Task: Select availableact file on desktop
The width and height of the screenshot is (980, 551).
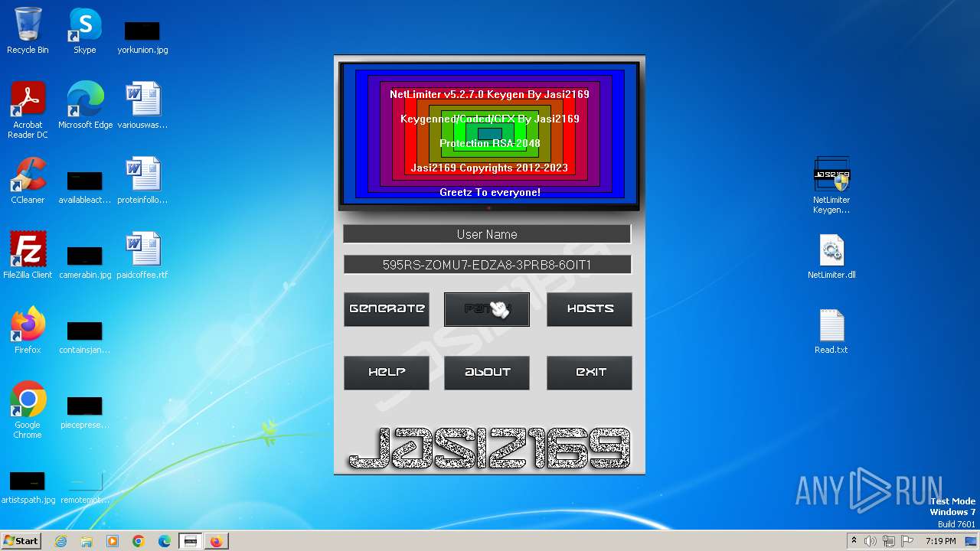Action: point(85,186)
